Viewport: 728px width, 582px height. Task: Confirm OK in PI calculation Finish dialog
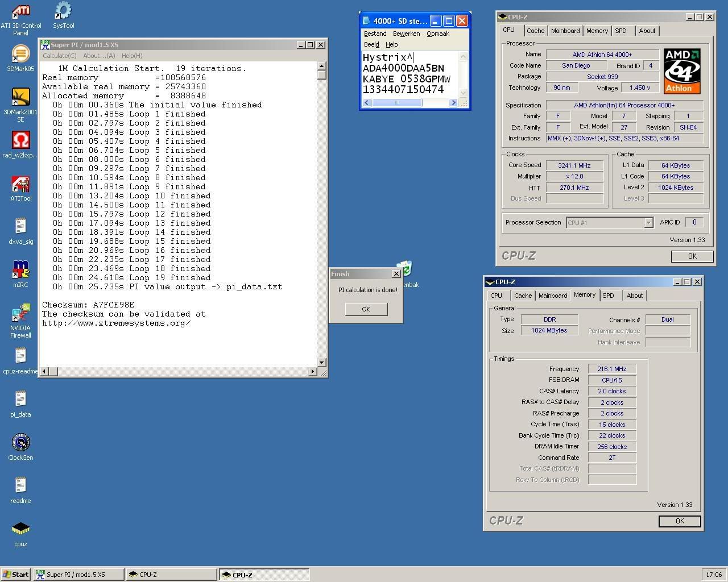pyautogui.click(x=366, y=309)
